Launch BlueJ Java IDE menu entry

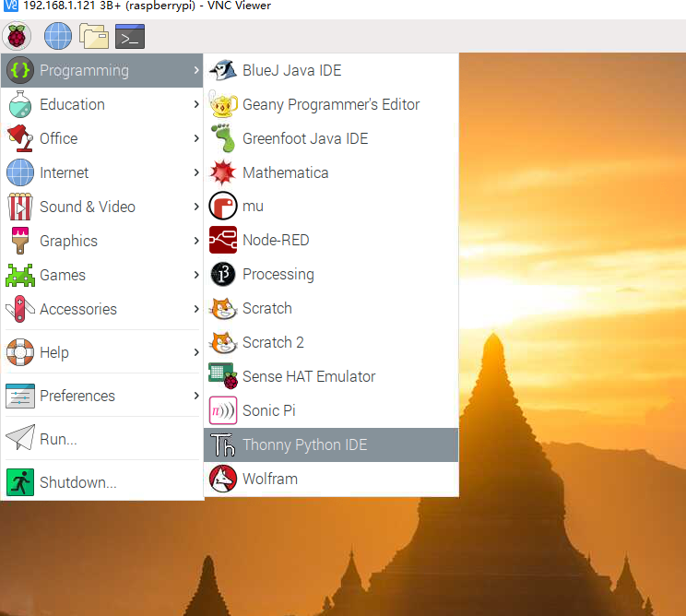[331, 70]
